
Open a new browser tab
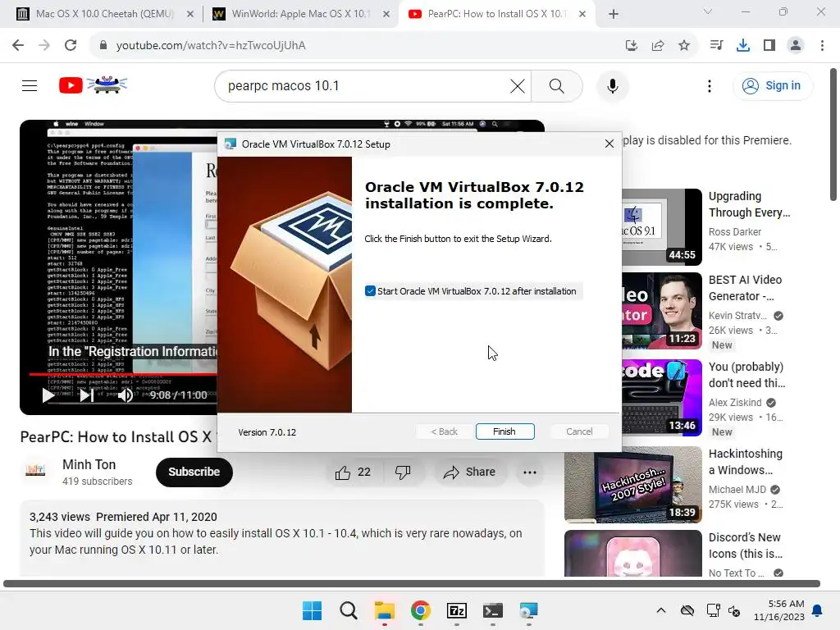coord(614,14)
